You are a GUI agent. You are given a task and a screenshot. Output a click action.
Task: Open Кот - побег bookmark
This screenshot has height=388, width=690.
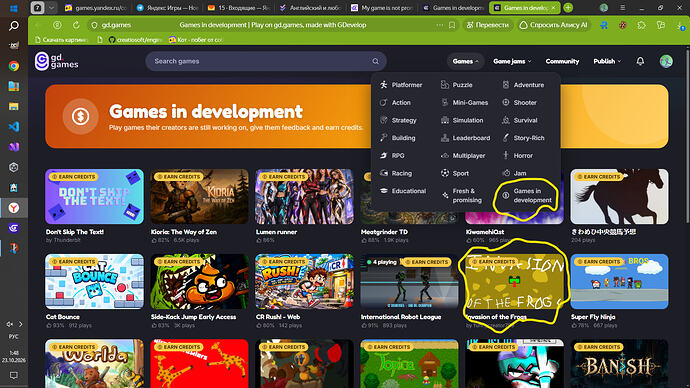click(x=196, y=40)
